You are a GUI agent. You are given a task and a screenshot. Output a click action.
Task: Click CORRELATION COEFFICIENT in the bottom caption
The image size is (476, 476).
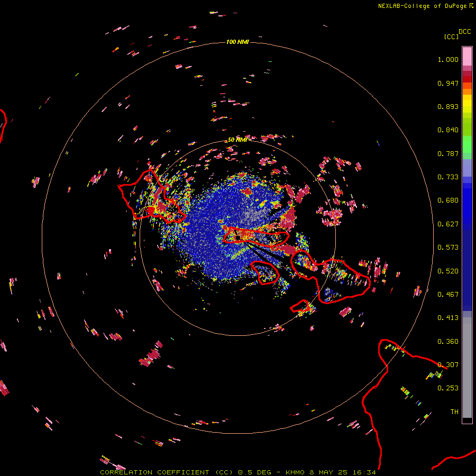pos(154,472)
